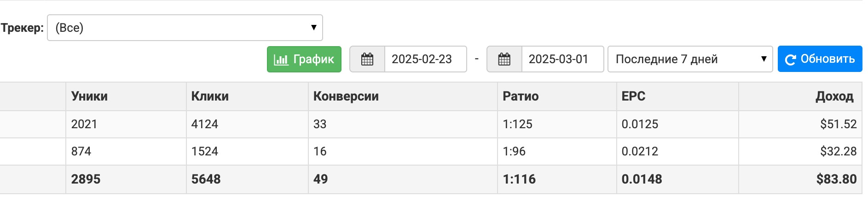Image resolution: width=868 pixels, height=202 pixels.
Task: Click the Ратио column header
Action: click(521, 96)
